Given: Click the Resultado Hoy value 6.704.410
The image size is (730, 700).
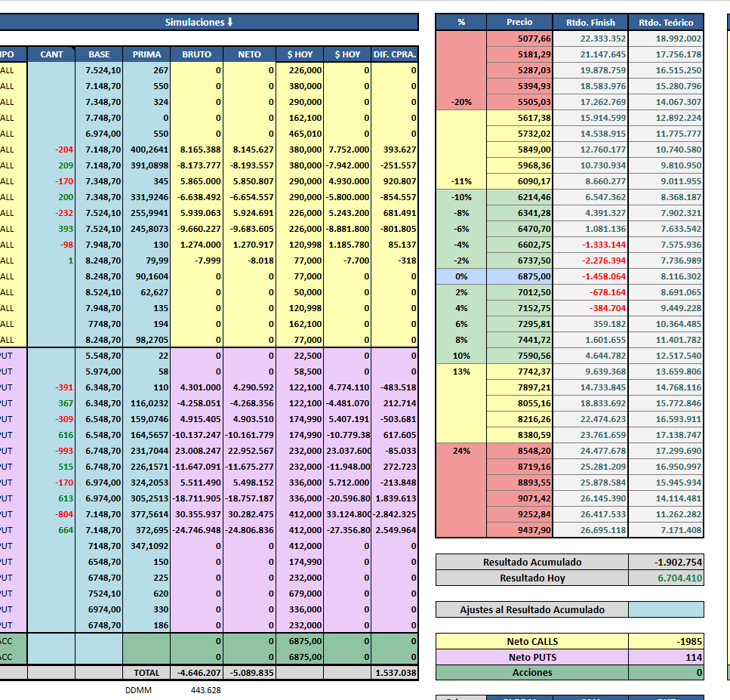Looking at the screenshot, I should pos(666,578).
